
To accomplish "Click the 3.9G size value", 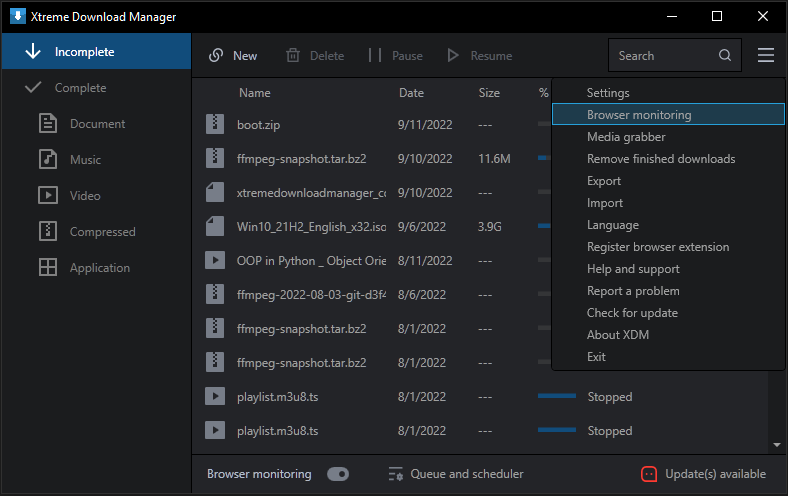I will click(489, 227).
